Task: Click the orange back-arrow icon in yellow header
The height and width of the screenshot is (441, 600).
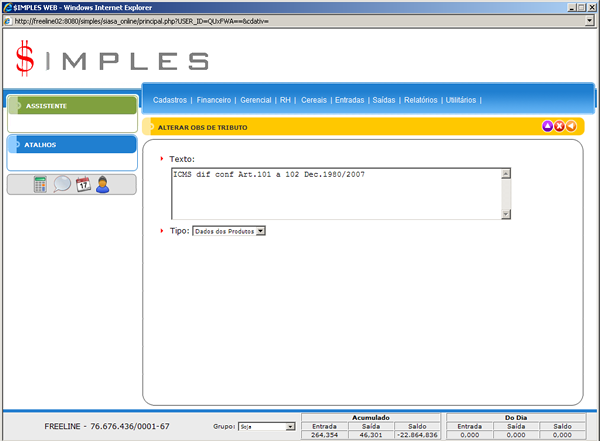Action: pyautogui.click(x=571, y=126)
